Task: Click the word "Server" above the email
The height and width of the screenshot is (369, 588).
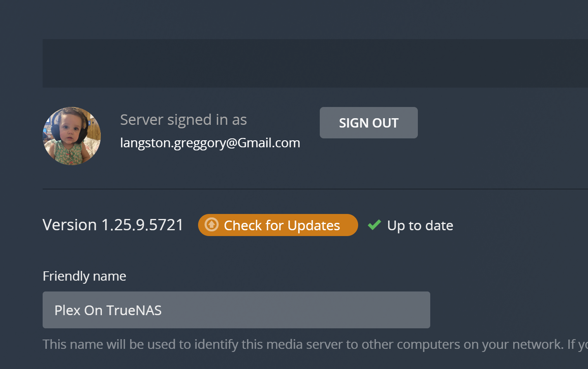Action: [x=141, y=120]
